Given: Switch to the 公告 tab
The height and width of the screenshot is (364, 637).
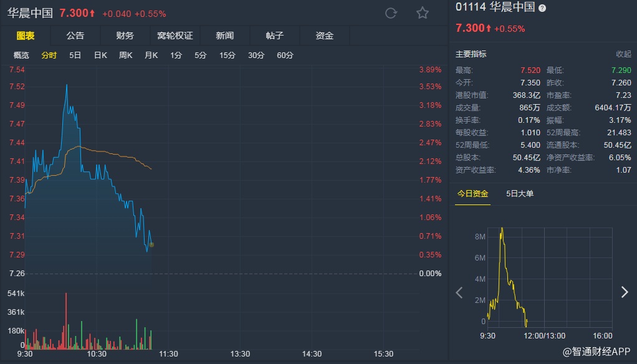Looking at the screenshot, I should coord(75,36).
